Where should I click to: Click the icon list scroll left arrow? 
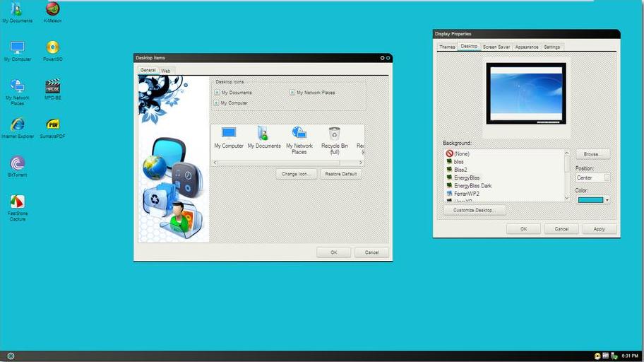pyautogui.click(x=215, y=163)
